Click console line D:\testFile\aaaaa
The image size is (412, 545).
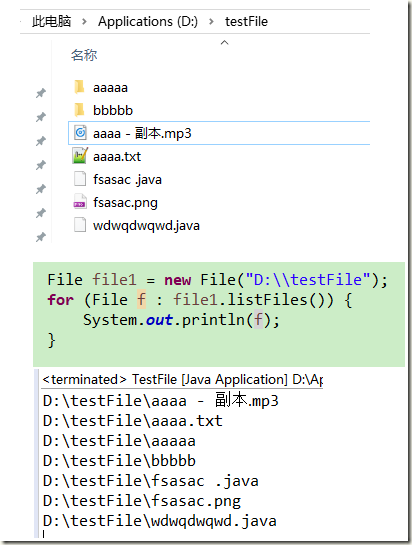coord(119,441)
